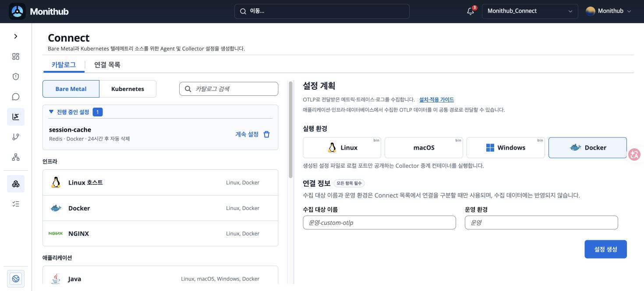
Task: Open the checklist sidebar icon
Action: 16,204
